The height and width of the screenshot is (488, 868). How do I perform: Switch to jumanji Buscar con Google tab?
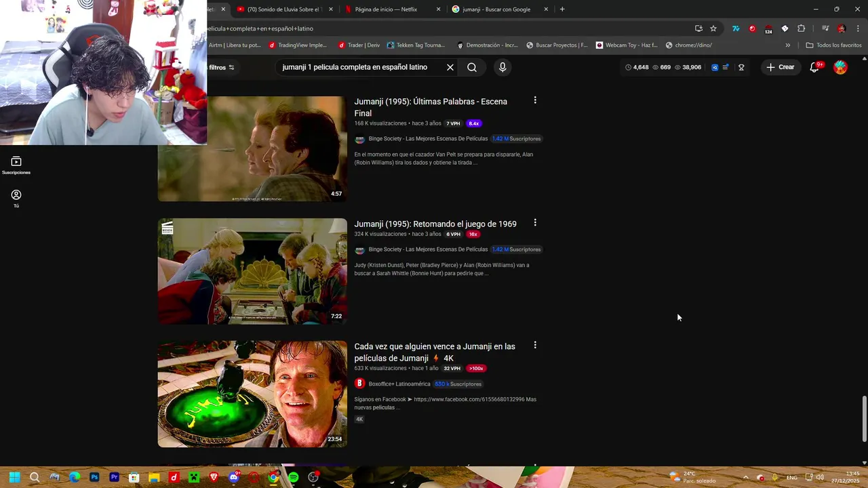pos(500,9)
